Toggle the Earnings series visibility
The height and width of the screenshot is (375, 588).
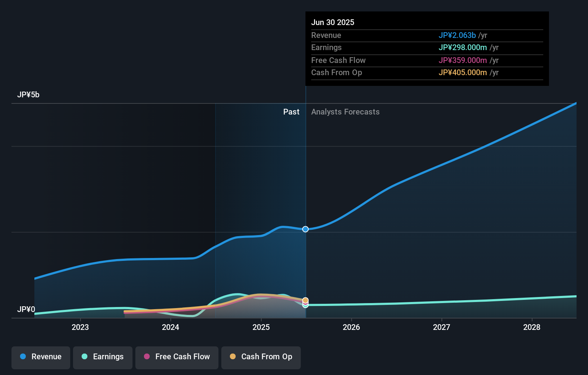coord(102,357)
